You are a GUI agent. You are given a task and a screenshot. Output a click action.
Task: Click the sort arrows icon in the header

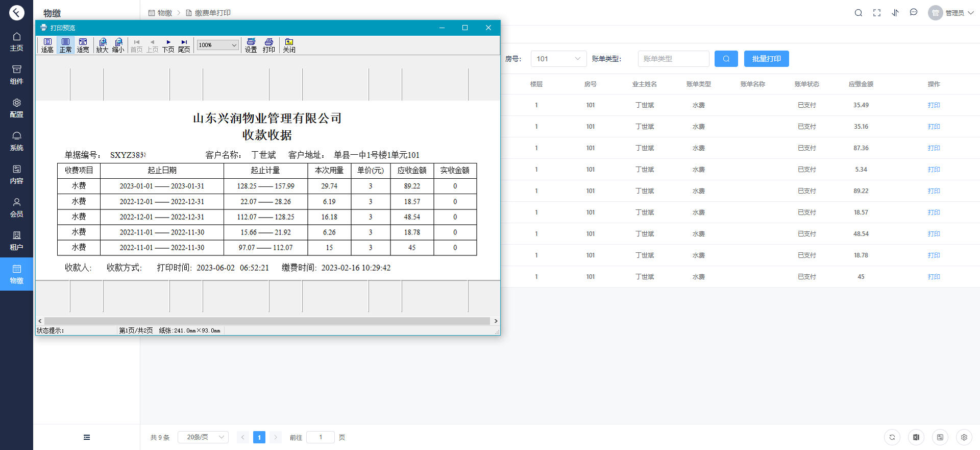pos(895,13)
